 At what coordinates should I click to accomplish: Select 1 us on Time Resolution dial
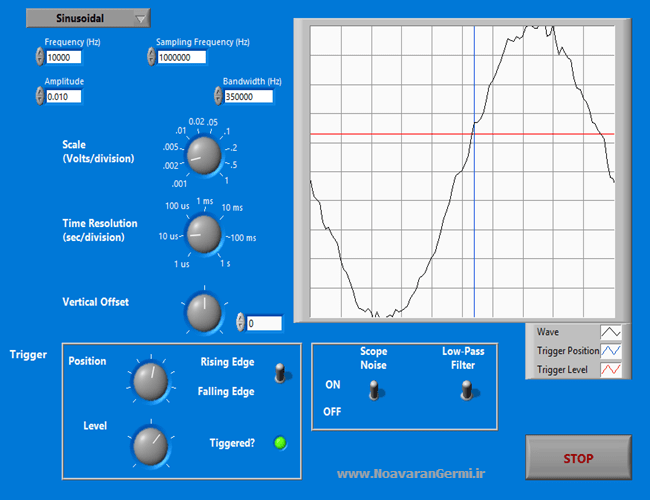click(x=182, y=264)
